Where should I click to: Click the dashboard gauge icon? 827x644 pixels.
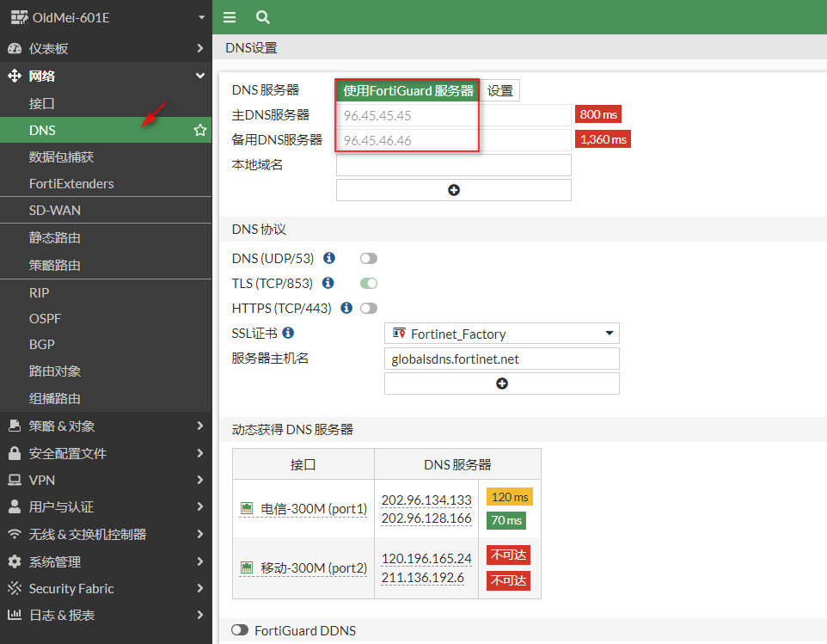15,48
